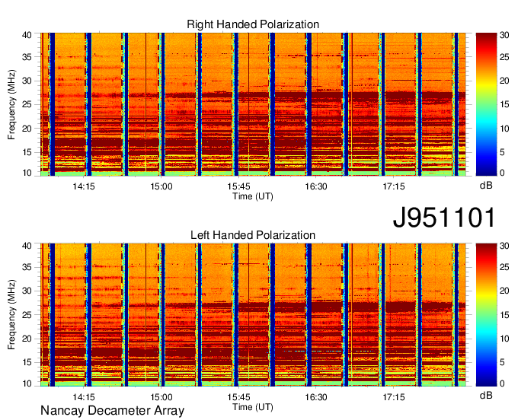518x420 pixels.
Task: Click the 17:15 time tick under bottom plot
Action: 394,397
